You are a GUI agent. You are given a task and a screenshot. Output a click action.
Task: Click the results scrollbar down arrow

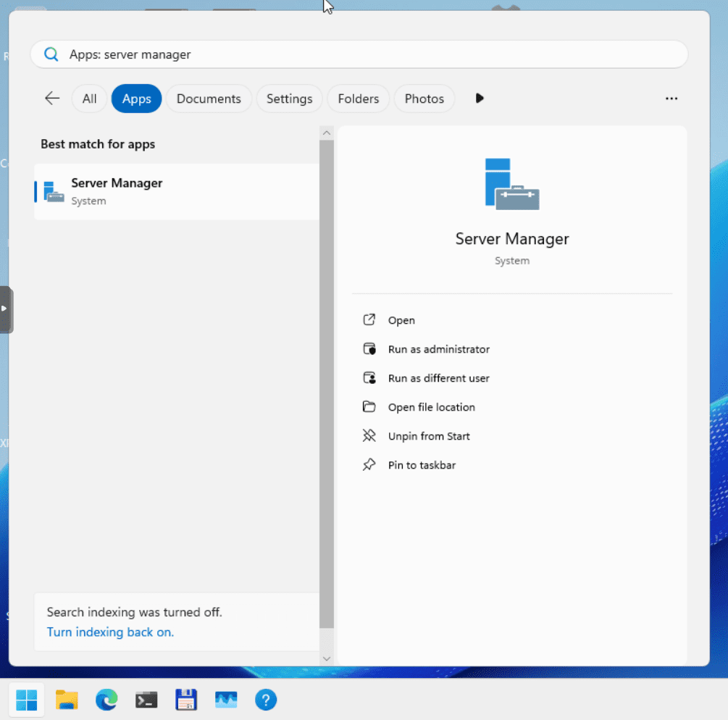(327, 658)
